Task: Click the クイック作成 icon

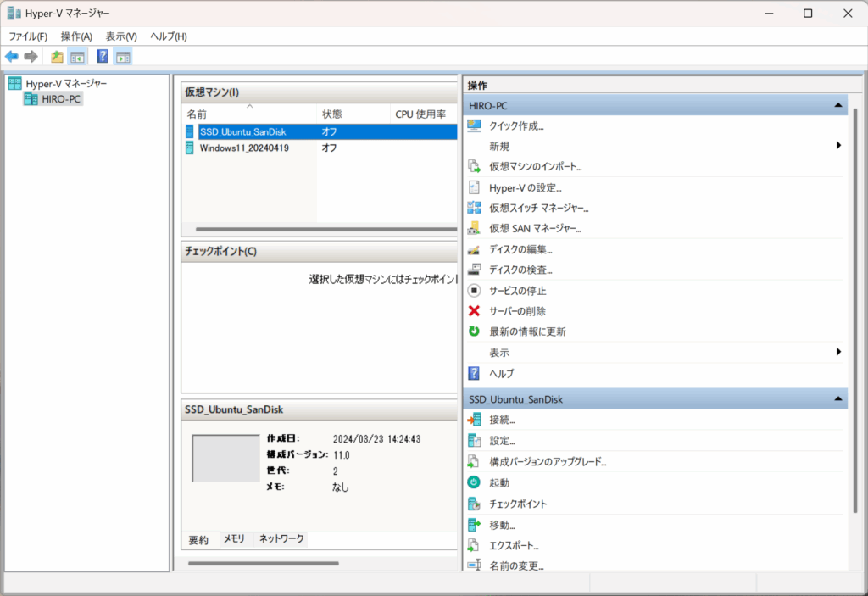Action: click(475, 125)
